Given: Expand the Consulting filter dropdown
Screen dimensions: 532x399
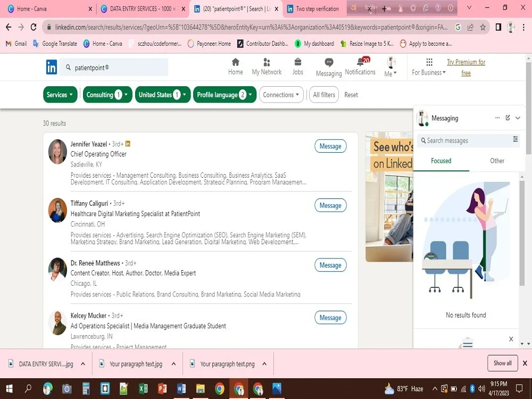Looking at the screenshot, I should (x=107, y=95).
